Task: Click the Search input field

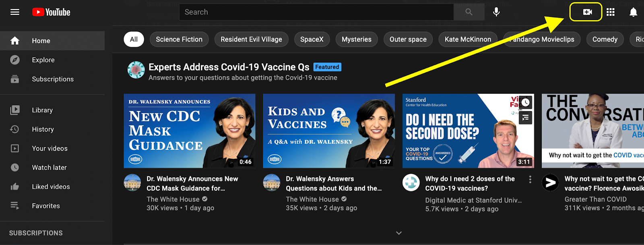Action: point(316,12)
